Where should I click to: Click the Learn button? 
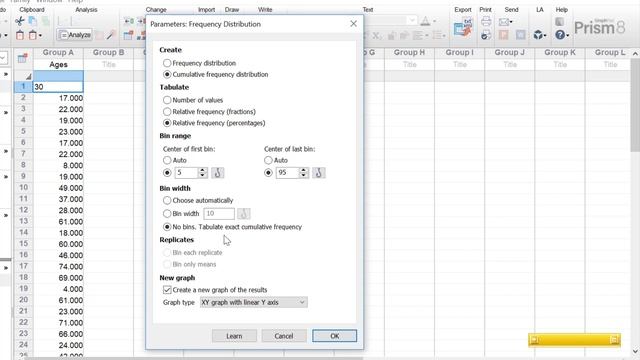[x=234, y=336]
